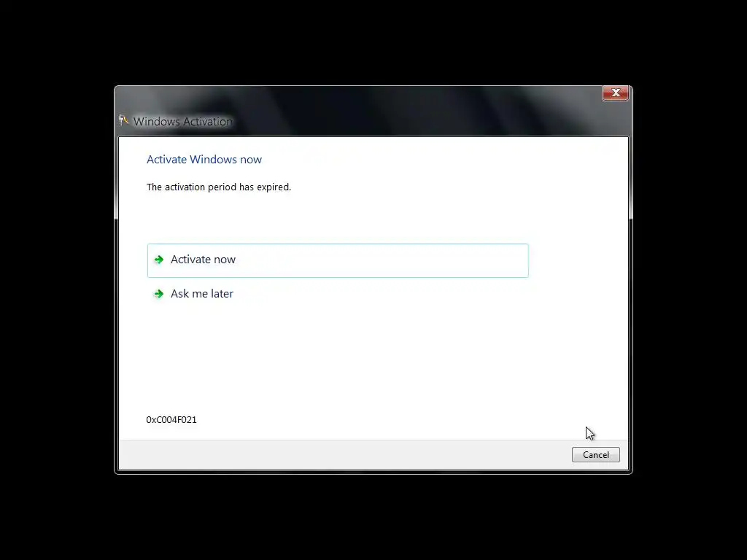Image resolution: width=747 pixels, height=560 pixels.
Task: Cancel the activation dialog
Action: coord(595,455)
